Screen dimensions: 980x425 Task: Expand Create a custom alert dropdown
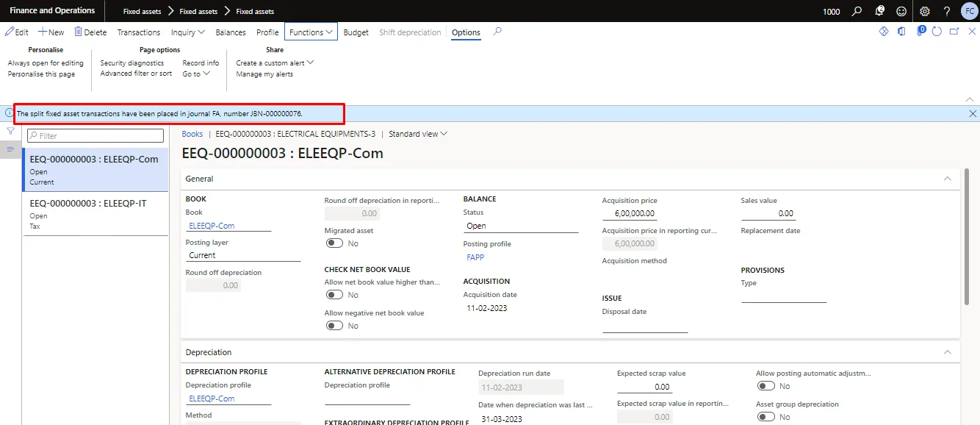point(275,63)
